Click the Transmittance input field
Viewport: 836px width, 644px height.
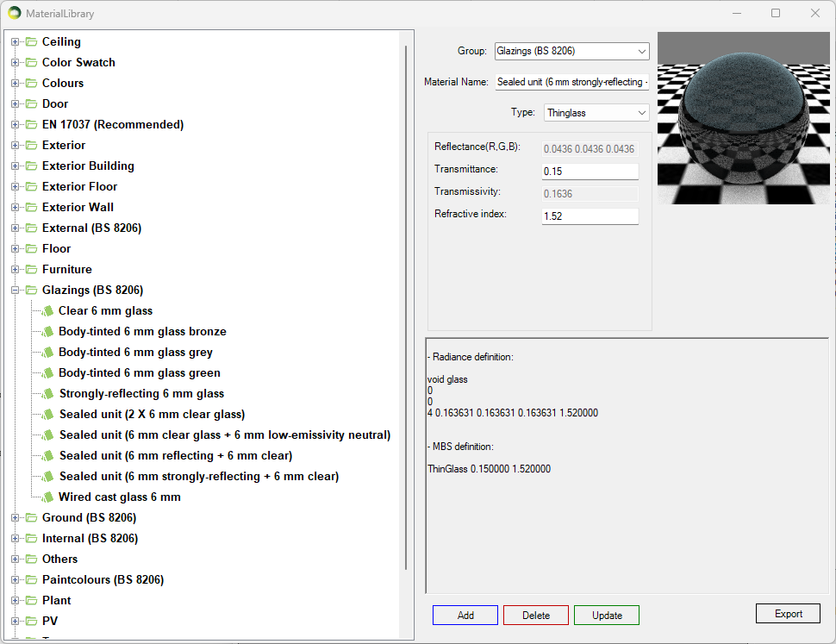point(590,172)
